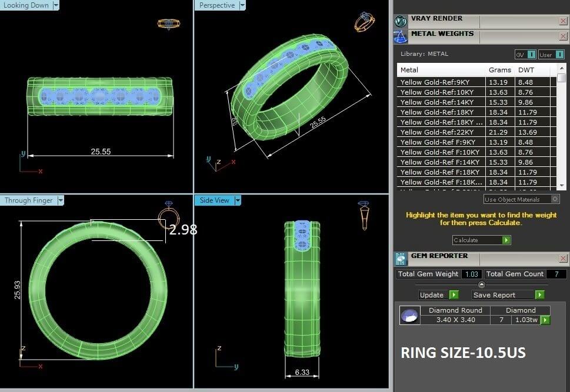Enable Use Object Materials option

coord(555,199)
